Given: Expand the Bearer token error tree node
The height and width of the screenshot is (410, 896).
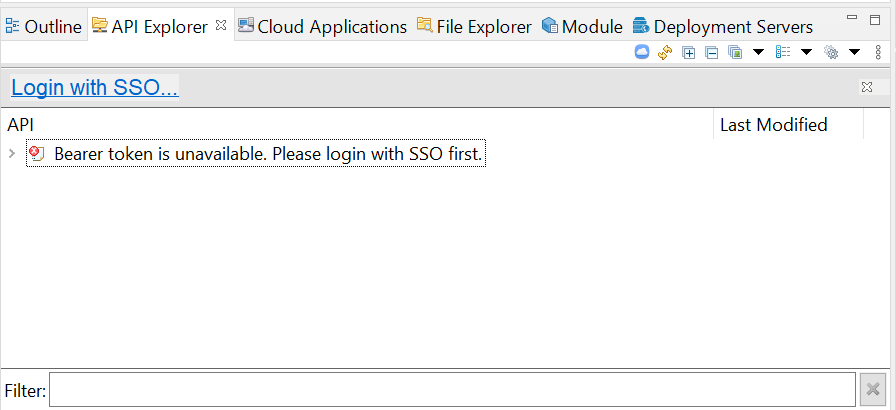Looking at the screenshot, I should (12, 153).
